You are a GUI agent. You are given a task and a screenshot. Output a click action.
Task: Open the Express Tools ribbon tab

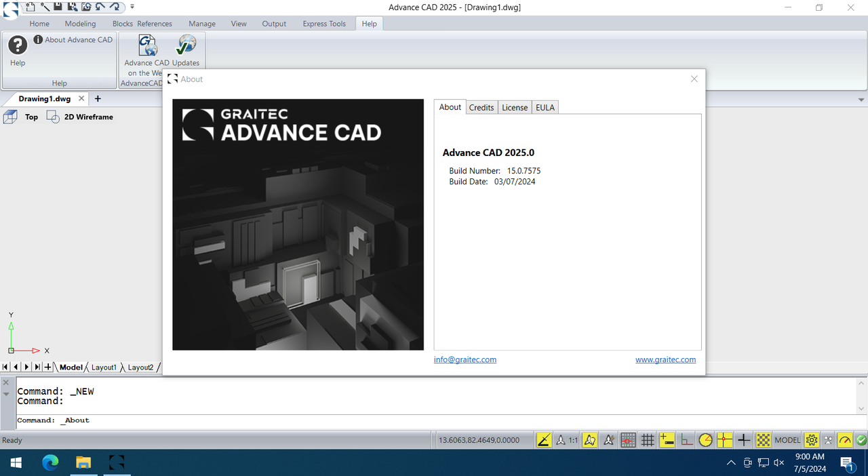[324, 24]
